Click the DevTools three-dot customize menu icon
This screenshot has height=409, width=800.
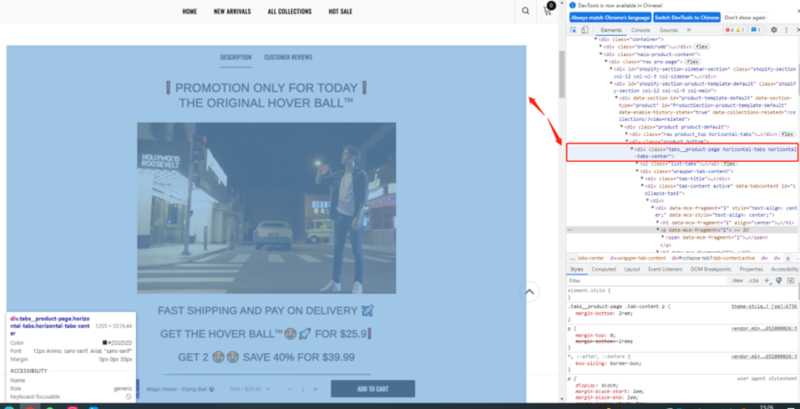tap(786, 30)
